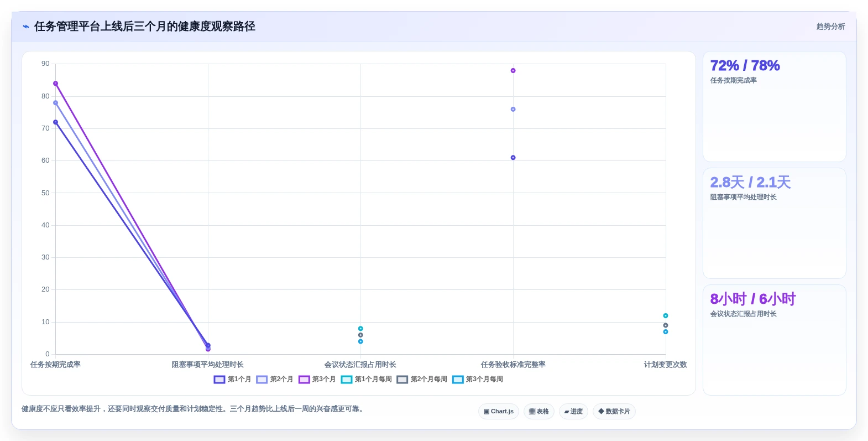Toggle the 第1个月 legend series

point(232,379)
